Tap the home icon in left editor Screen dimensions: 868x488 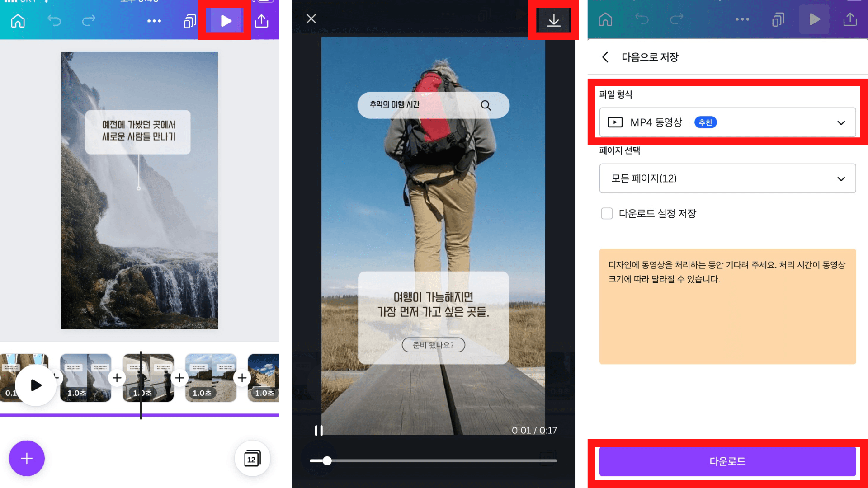(18, 21)
